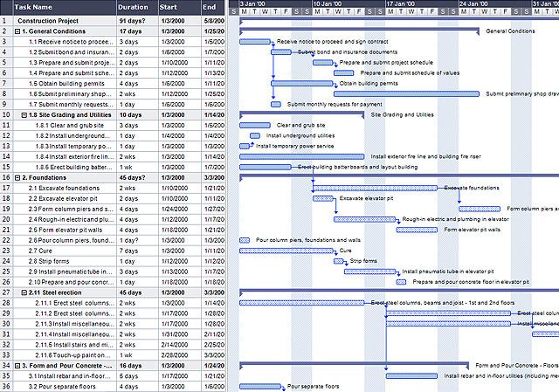Select the Cure Gantt bar
Viewport: 559px width, 392px height.
(286, 251)
